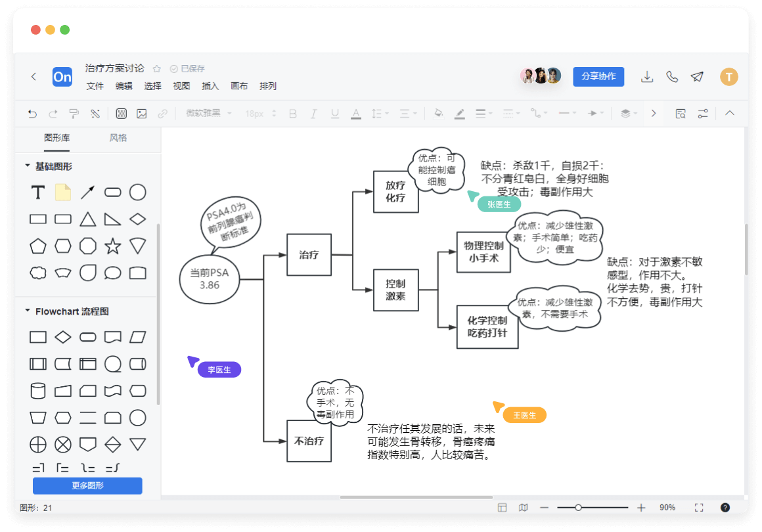This screenshot has width=762, height=532.
Task: Click the zoom slider handle
Action: (x=578, y=508)
